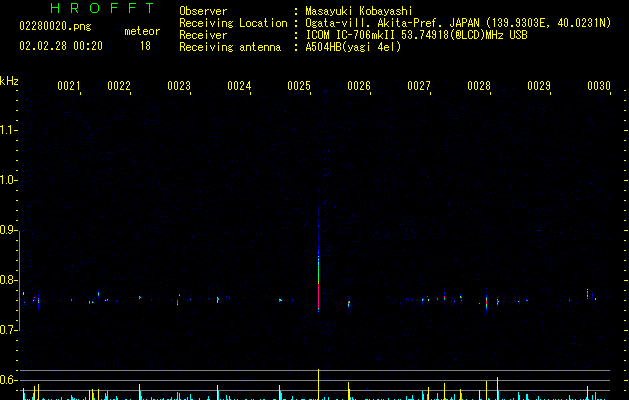Image resolution: width=629 pixels, height=400 pixels.
Task: Click the 0027 time marker
Action: click(x=419, y=85)
